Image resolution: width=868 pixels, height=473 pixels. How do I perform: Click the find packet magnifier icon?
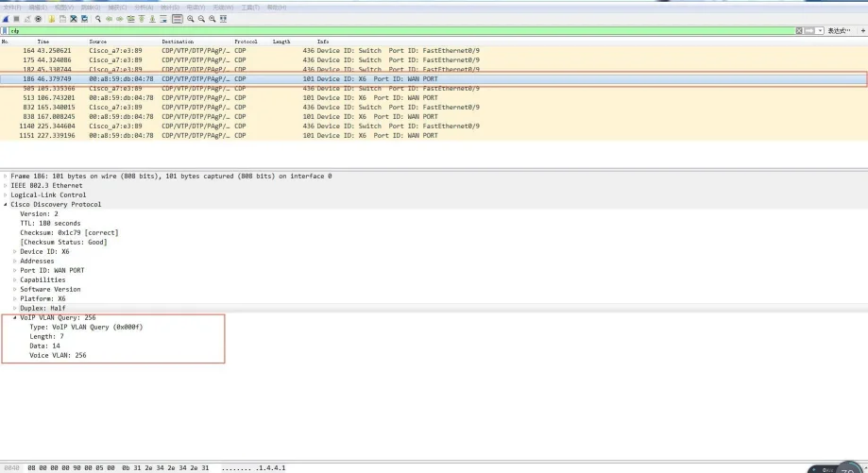(x=98, y=19)
